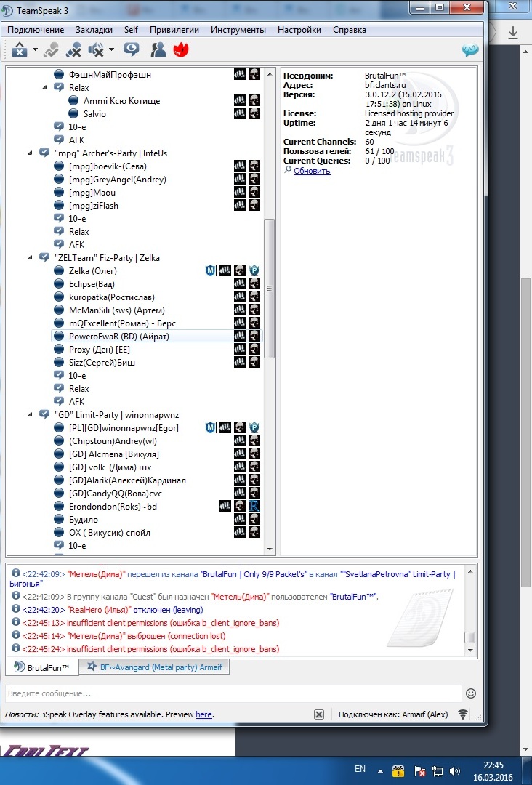
Task: Click the channel tree scroll-down arrow
Action: click(270, 549)
